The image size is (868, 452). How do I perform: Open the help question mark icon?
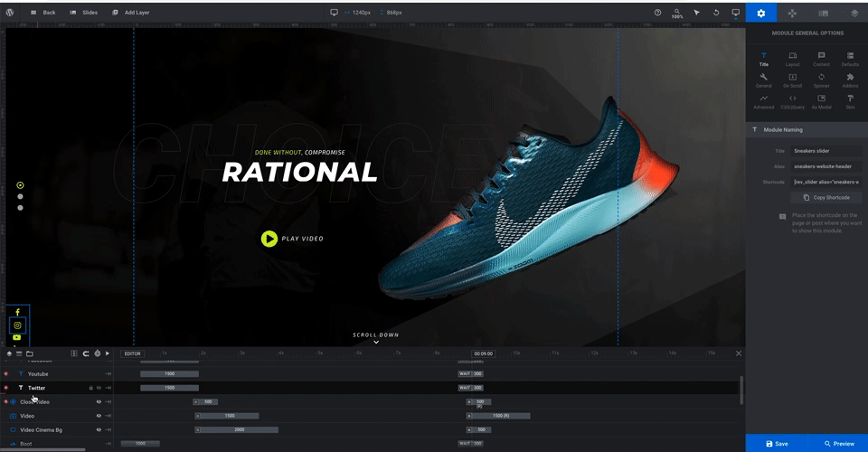pos(657,12)
